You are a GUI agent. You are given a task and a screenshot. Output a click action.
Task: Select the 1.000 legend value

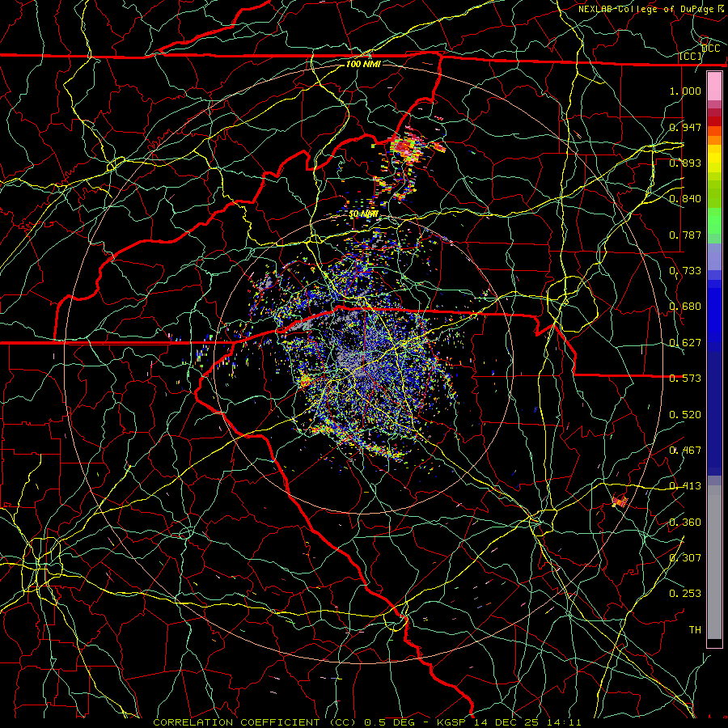click(685, 91)
